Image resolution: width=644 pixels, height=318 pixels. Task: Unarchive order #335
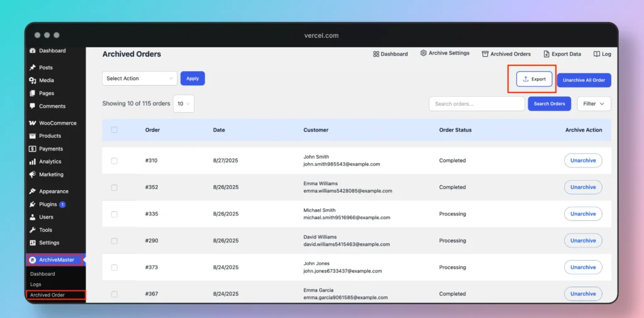coord(583,214)
